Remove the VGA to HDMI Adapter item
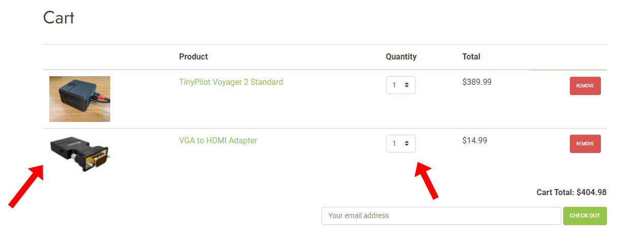 (585, 144)
